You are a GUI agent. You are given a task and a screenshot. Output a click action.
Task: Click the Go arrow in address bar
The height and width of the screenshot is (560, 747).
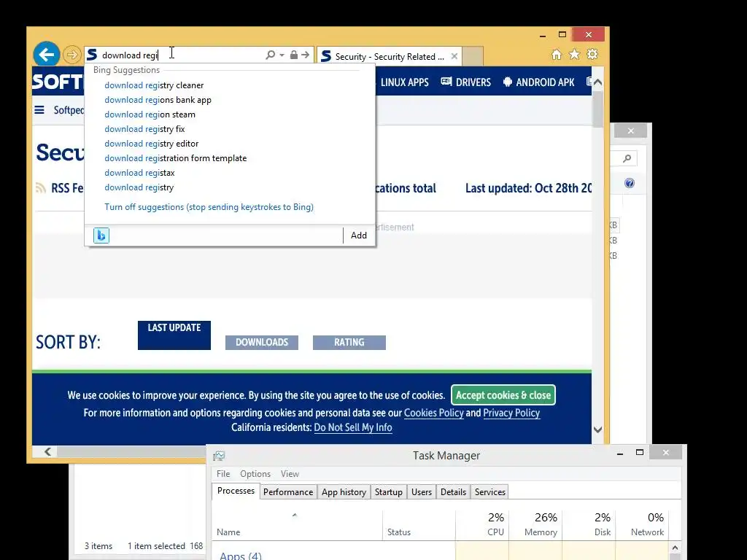306,55
